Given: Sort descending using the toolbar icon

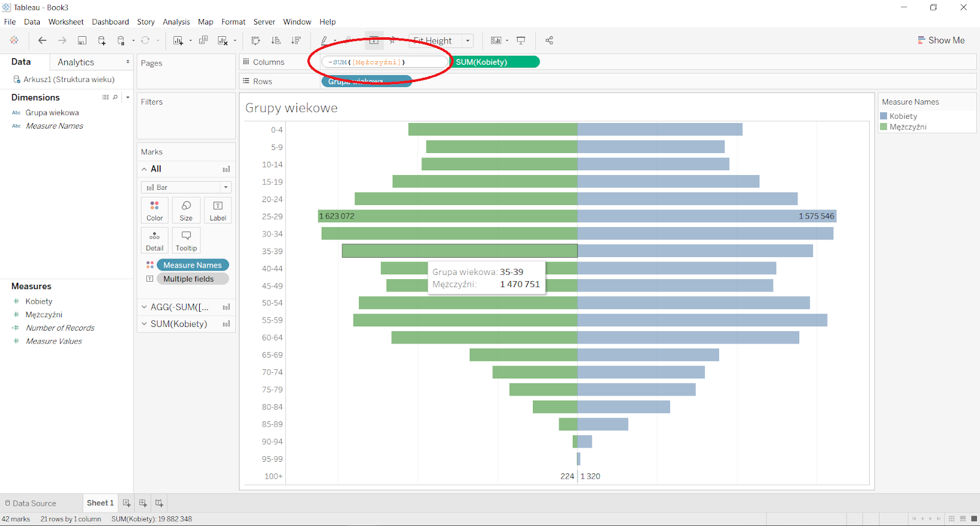Looking at the screenshot, I should click(x=296, y=40).
